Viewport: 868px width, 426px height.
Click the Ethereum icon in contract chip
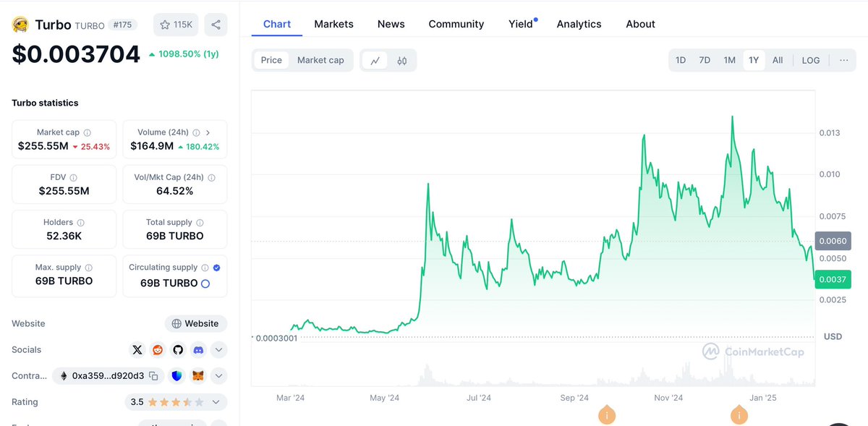tap(63, 376)
